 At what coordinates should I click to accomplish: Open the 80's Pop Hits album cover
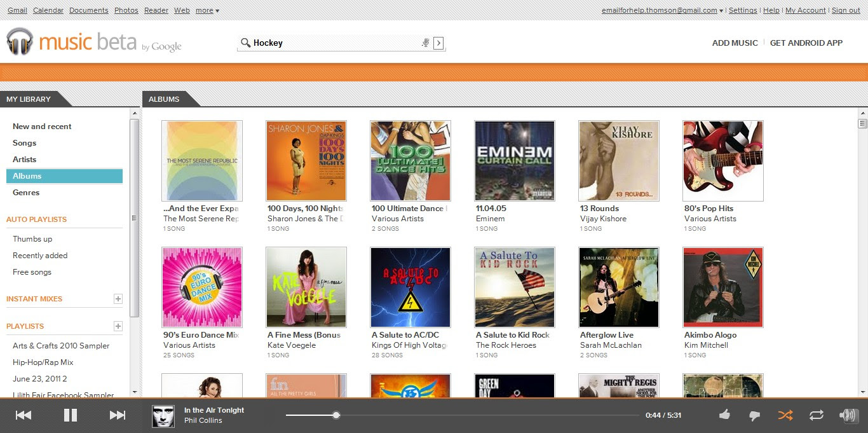(723, 161)
